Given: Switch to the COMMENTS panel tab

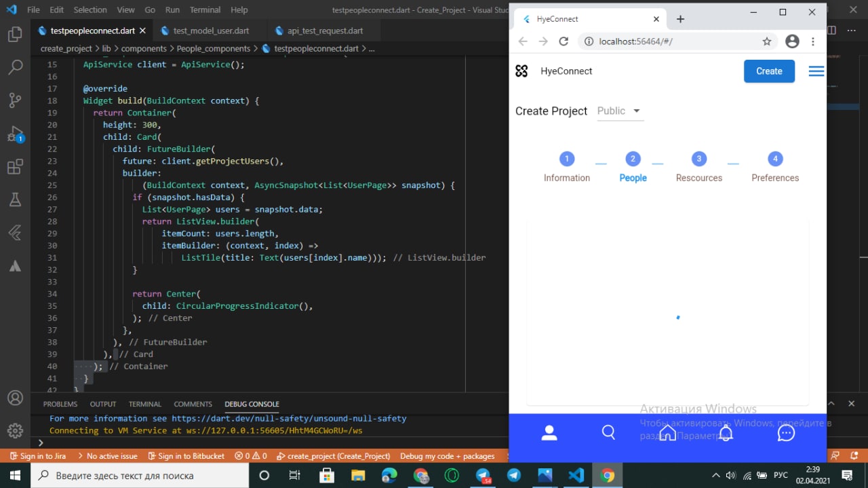Looking at the screenshot, I should tap(193, 404).
